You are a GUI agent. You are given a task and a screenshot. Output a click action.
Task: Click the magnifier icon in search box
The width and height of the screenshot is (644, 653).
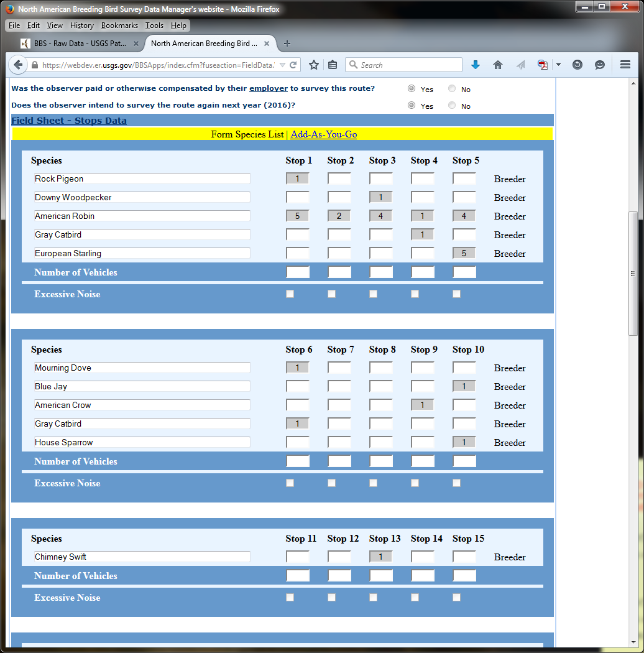(x=354, y=65)
